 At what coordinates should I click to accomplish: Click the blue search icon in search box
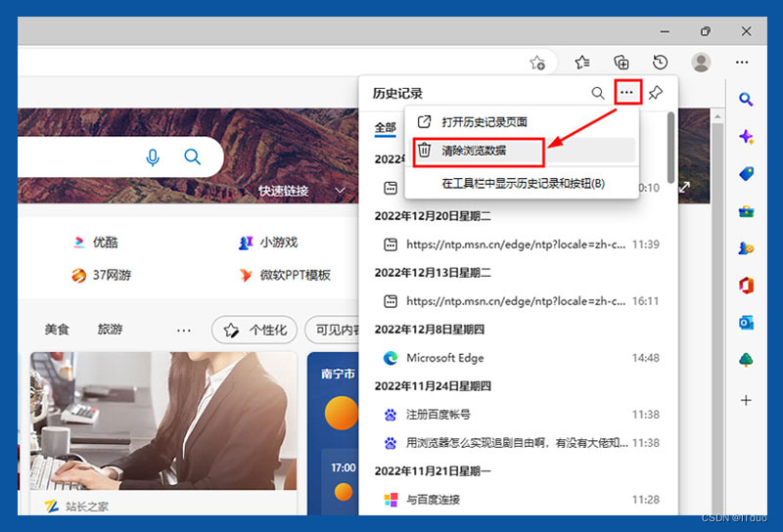192,156
